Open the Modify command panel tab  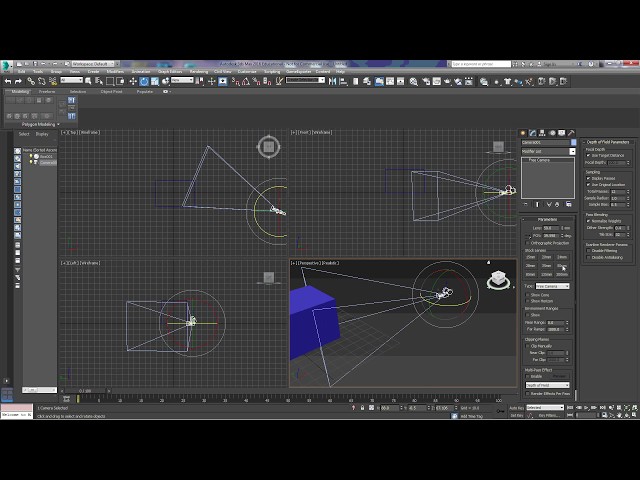(x=533, y=133)
